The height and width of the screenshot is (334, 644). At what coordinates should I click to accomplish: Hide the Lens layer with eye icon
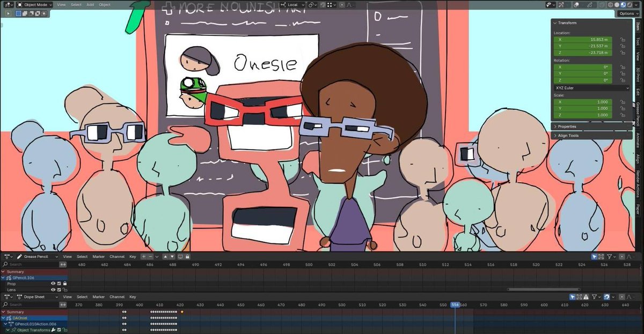click(53, 290)
